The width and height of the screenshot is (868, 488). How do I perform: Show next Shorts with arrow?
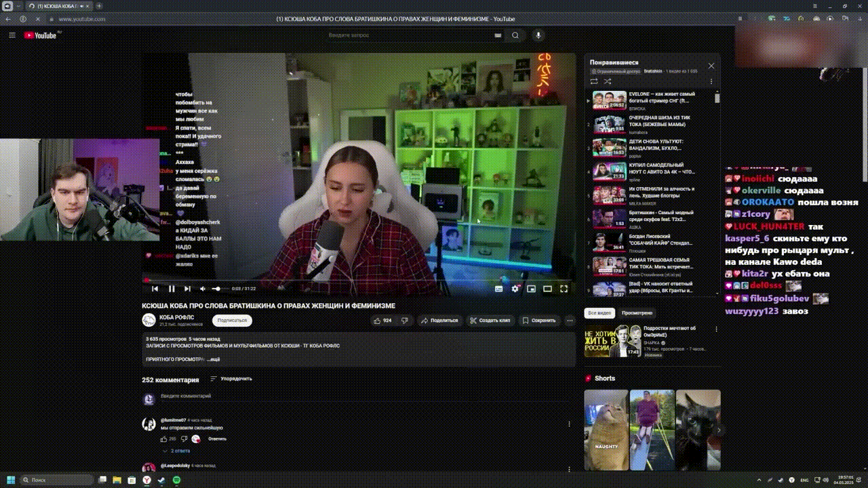click(x=719, y=430)
